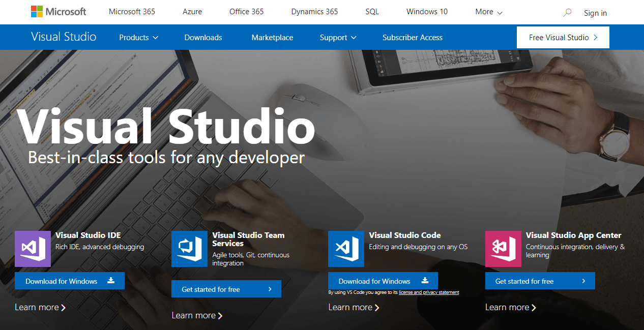644x330 pixels.
Task: Click the Visual Studio brand link in blue bar
Action: click(64, 37)
